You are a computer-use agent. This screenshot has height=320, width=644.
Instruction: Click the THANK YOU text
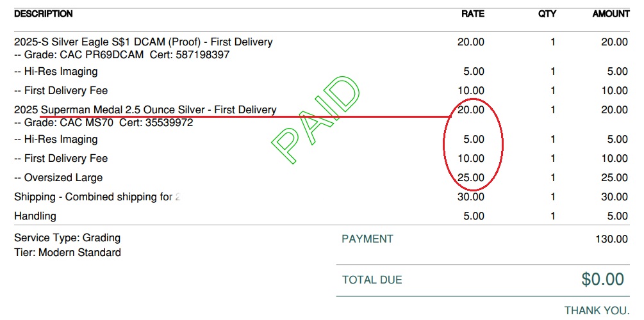(597, 310)
